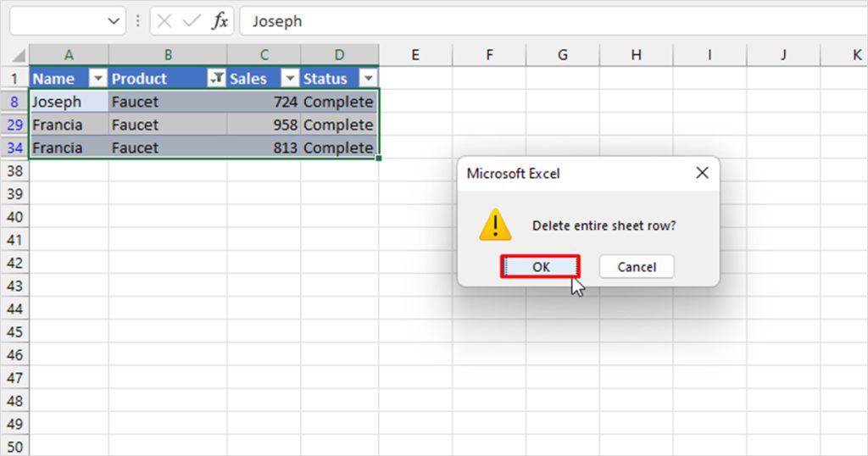Click the warning triangle icon in dialog
Viewport: 868px width, 456px height.
click(x=495, y=225)
